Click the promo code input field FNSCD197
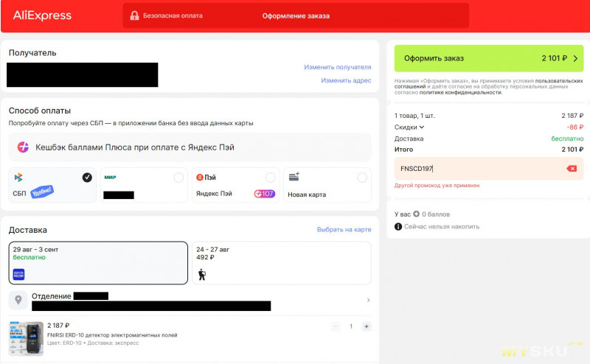 pos(489,169)
